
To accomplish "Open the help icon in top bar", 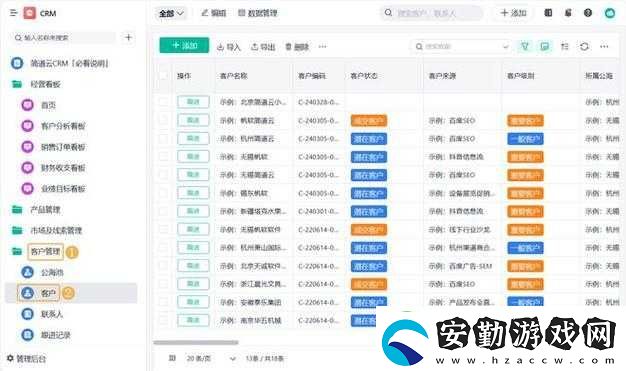I will click(x=588, y=13).
